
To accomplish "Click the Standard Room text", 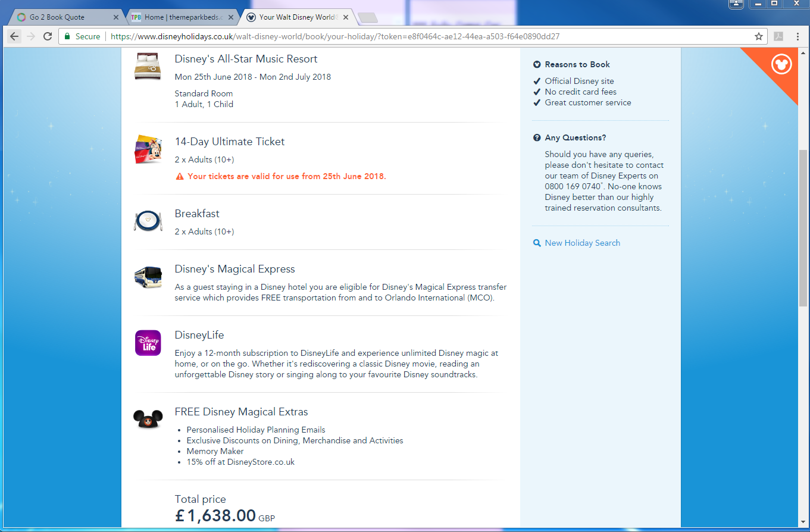I will [x=204, y=93].
